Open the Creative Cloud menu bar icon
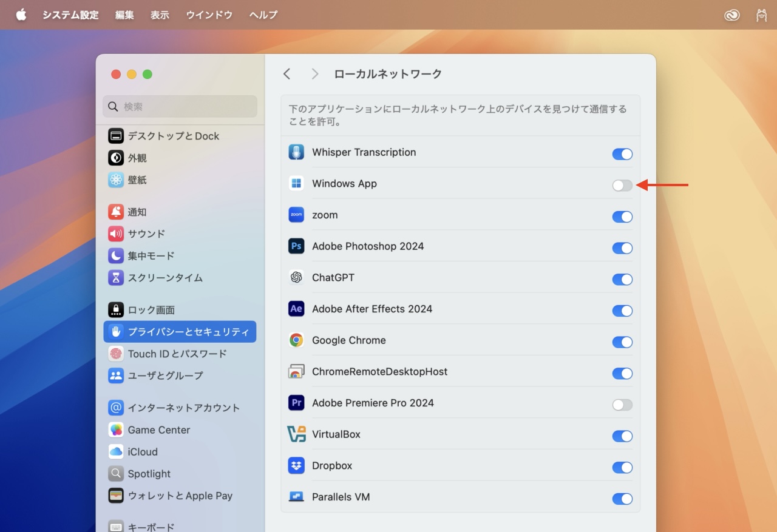This screenshot has height=532, width=777. 732,15
